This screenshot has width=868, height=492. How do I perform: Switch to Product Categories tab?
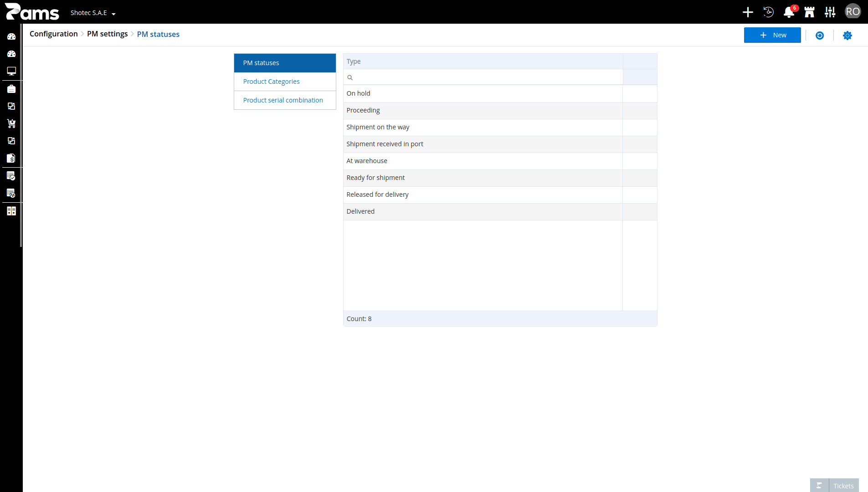click(285, 82)
